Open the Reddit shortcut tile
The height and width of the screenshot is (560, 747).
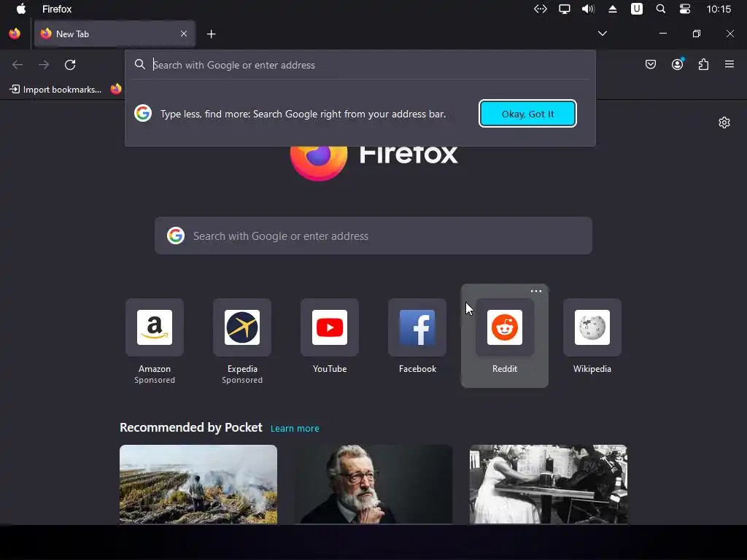tap(505, 336)
